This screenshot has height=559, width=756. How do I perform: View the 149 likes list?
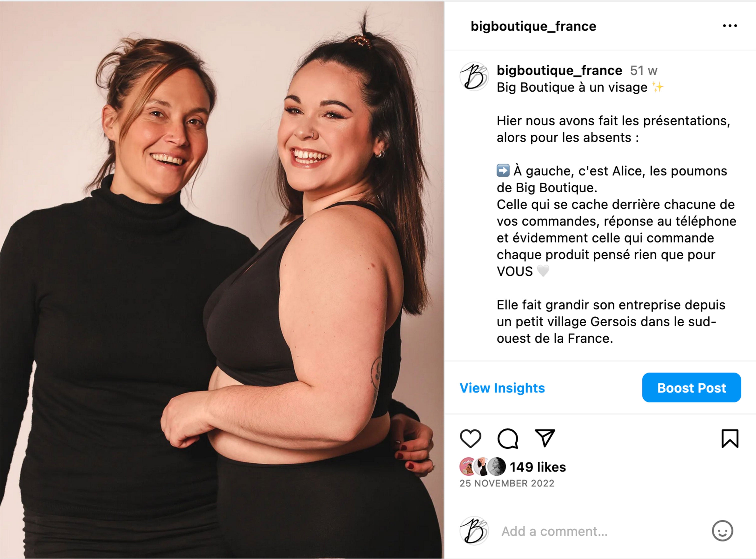(x=537, y=467)
